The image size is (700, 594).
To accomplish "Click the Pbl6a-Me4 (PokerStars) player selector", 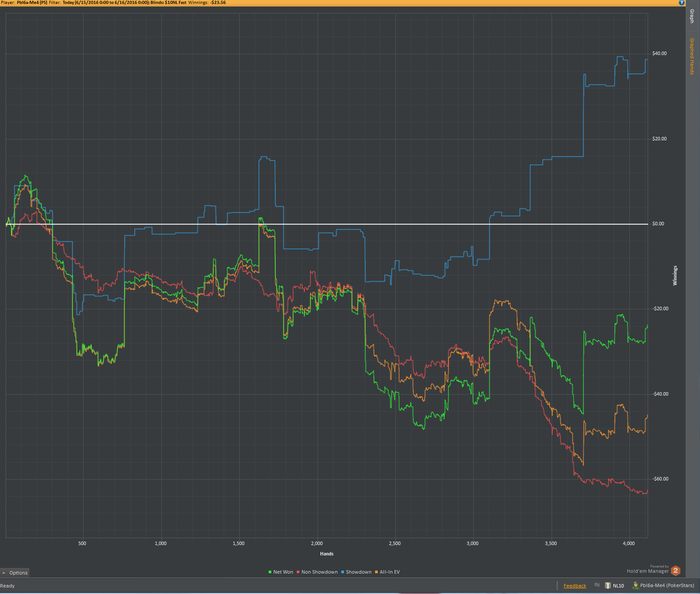I will point(663,586).
